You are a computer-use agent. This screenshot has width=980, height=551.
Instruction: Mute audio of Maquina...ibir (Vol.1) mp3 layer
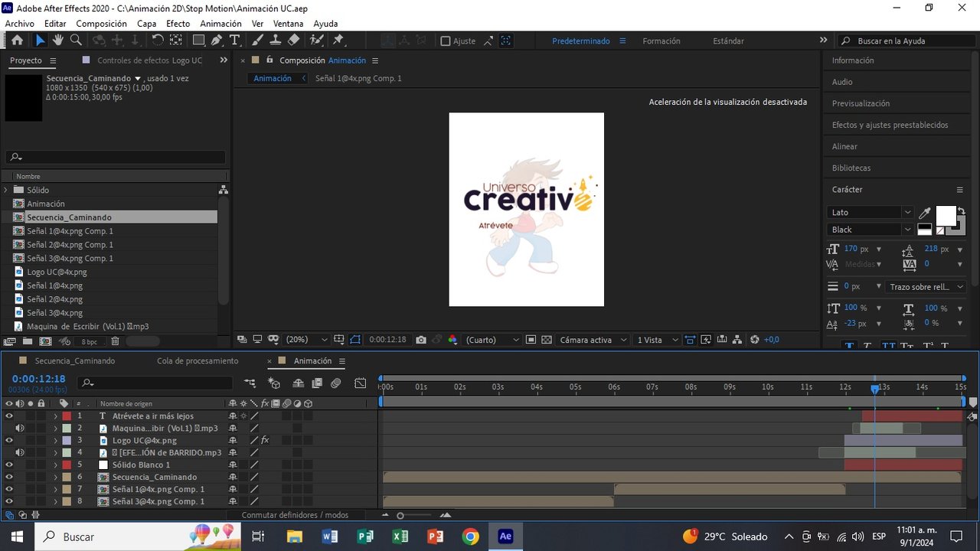[x=19, y=429]
